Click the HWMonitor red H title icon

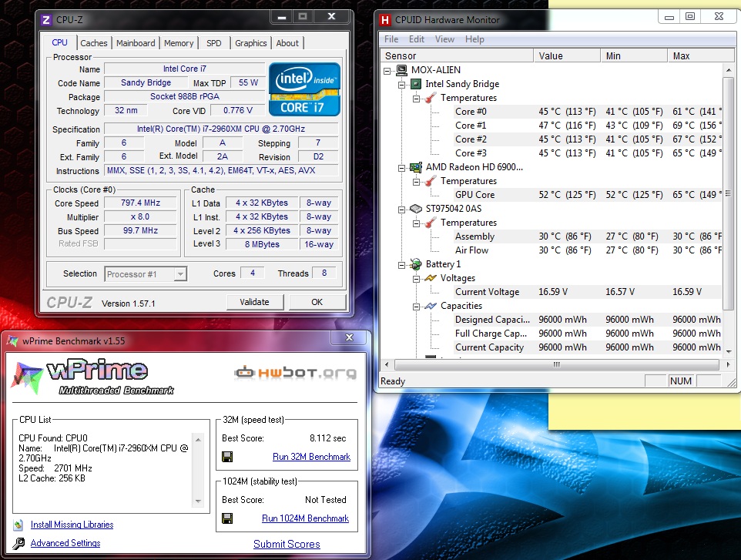pyautogui.click(x=385, y=20)
